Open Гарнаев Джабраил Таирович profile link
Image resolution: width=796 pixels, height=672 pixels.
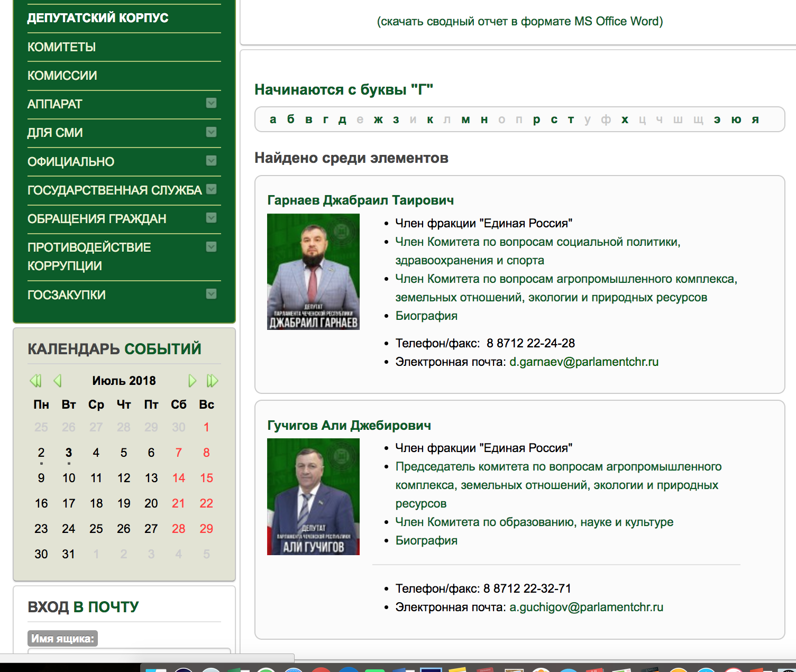coord(360,200)
